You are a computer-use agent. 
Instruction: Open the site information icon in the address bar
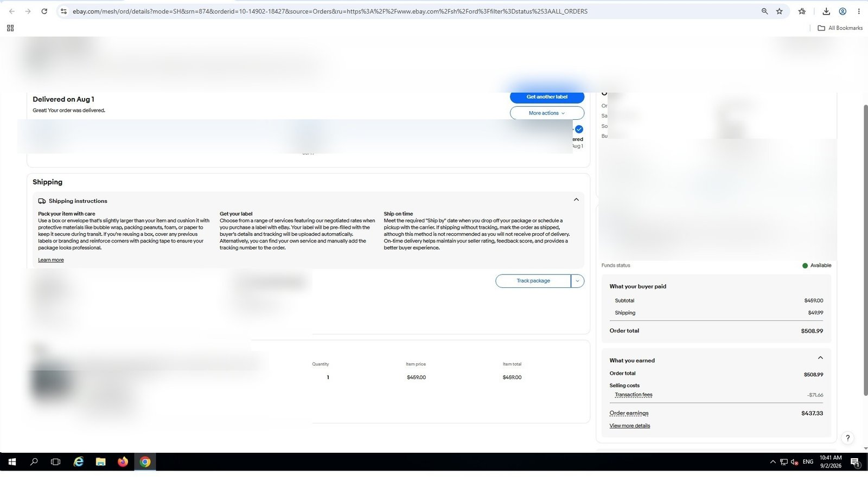point(63,11)
